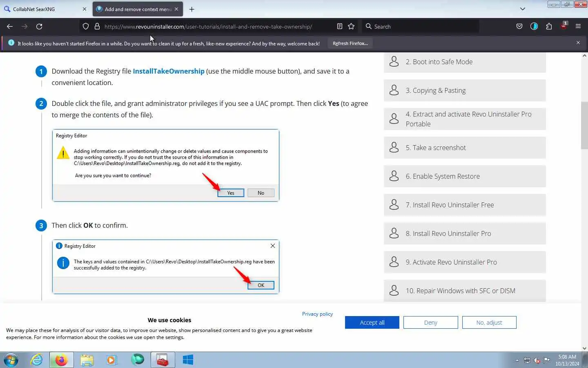Open the Copying & Pasting tutorial
Image resolution: width=588 pixels, height=368 pixels.
465,90
